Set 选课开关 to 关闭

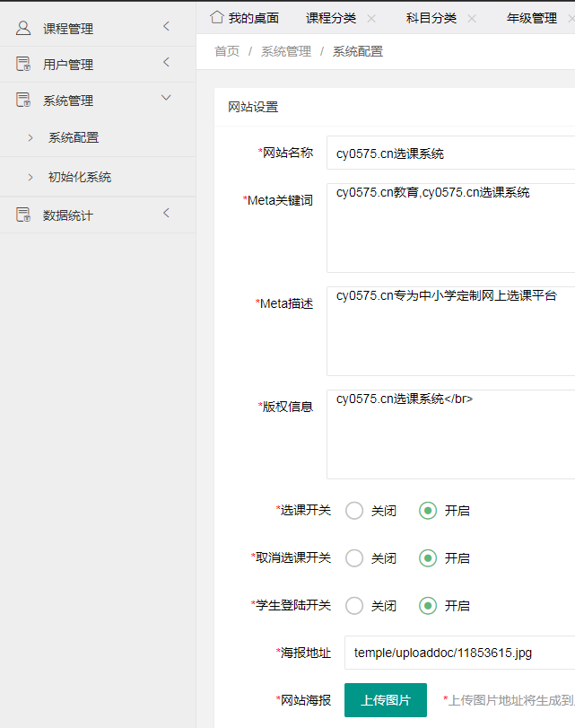click(354, 511)
